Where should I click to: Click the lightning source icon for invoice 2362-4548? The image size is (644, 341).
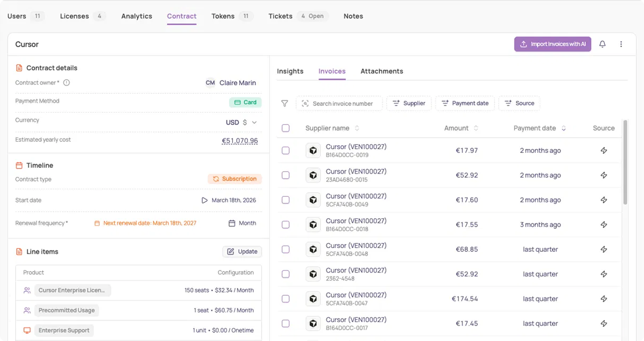[x=604, y=274]
